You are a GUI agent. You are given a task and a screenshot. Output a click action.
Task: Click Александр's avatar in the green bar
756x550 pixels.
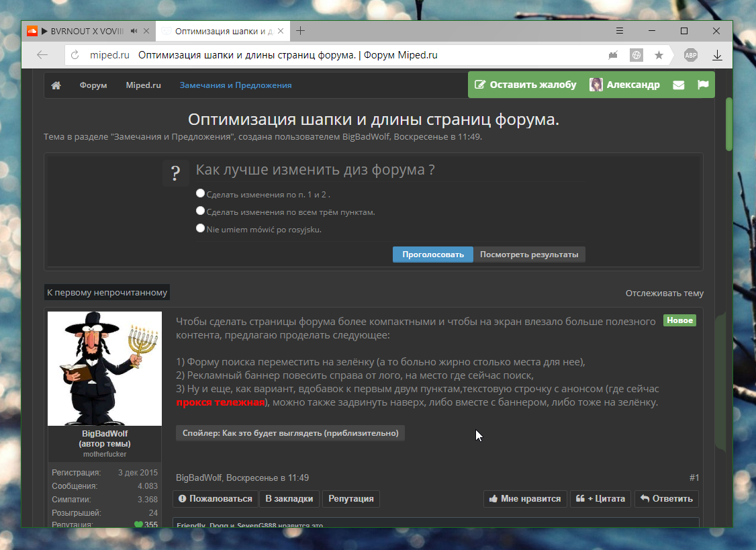[596, 85]
